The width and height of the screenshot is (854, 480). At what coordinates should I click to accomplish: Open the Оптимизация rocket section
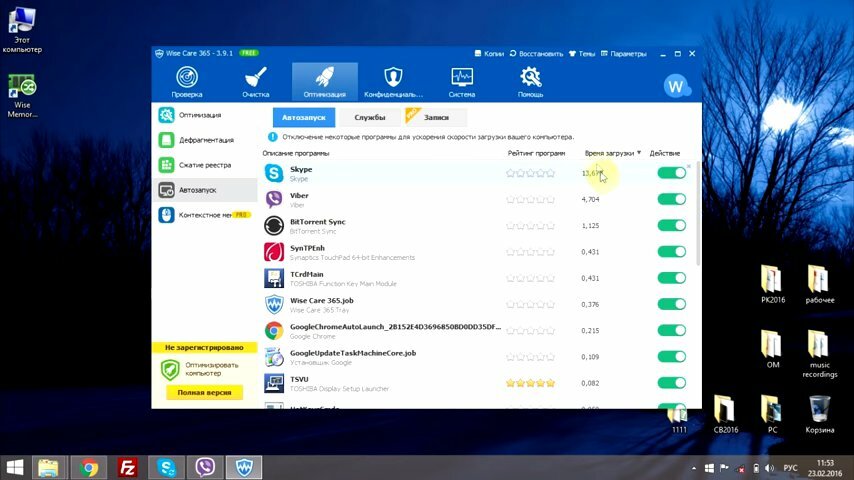click(x=325, y=82)
